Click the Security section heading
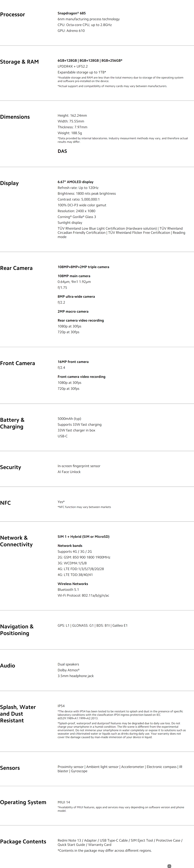 tap(10, 467)
